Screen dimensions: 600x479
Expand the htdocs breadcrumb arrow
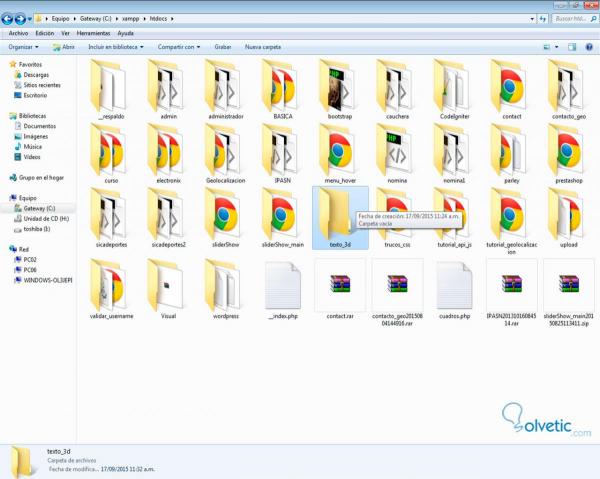coord(172,18)
